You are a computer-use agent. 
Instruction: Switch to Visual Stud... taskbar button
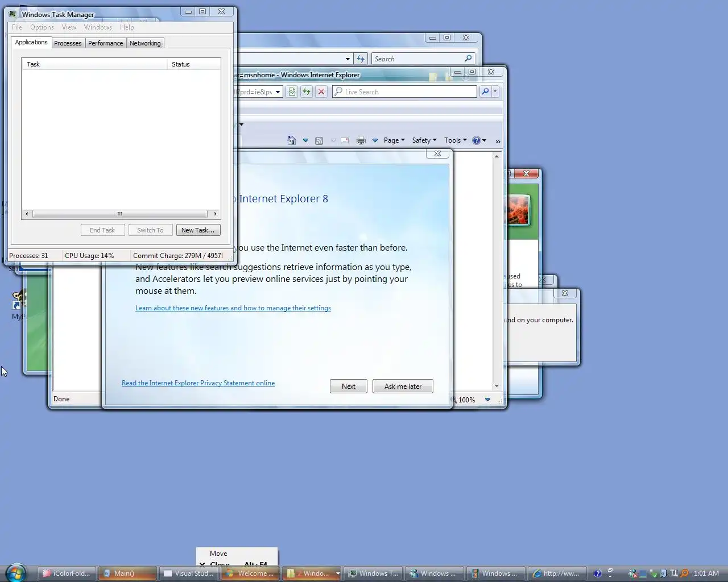[x=189, y=573]
